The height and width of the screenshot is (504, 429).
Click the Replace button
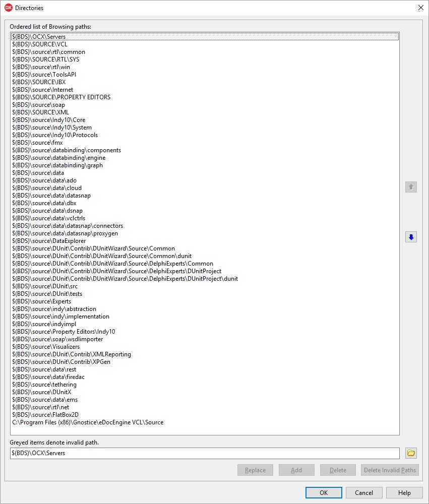click(256, 470)
